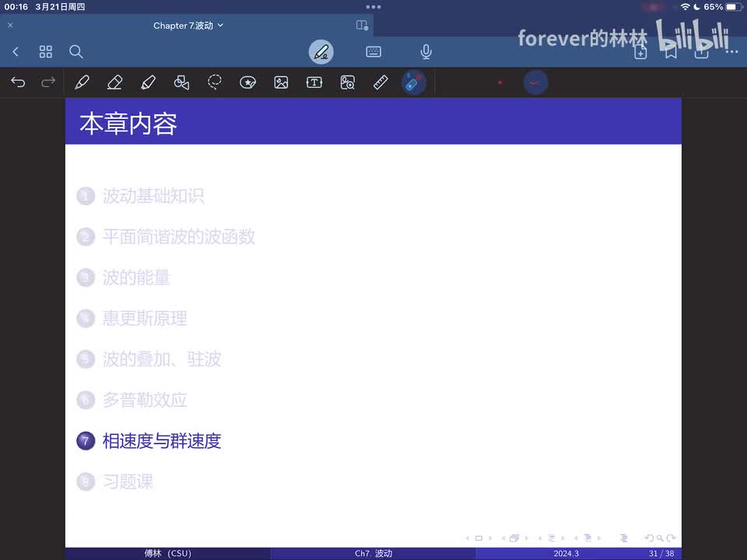Image resolution: width=747 pixels, height=560 pixels.
Task: Insert an image with photo tool
Action: (x=281, y=82)
